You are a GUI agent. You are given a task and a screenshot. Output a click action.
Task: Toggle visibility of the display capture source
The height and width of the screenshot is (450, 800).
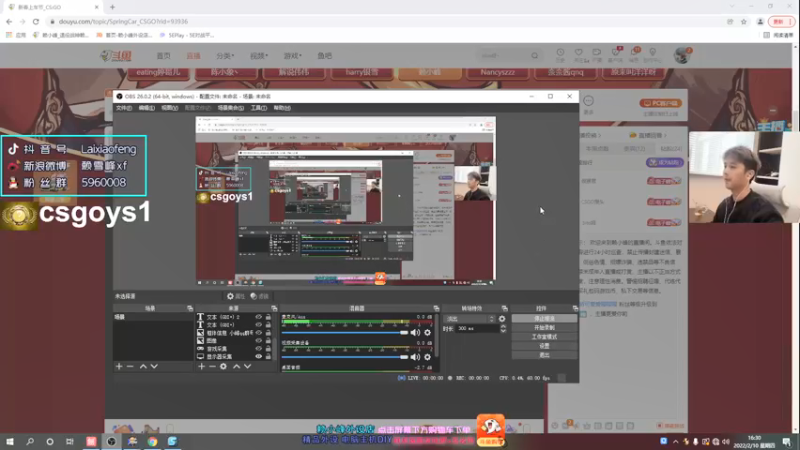[x=259, y=356]
